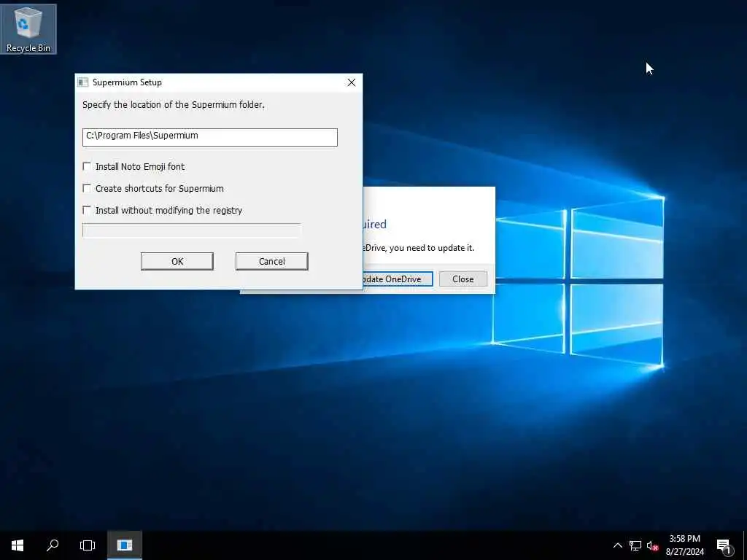Click the Supermium Setup title bar icon
747x560 pixels.
[x=83, y=82]
